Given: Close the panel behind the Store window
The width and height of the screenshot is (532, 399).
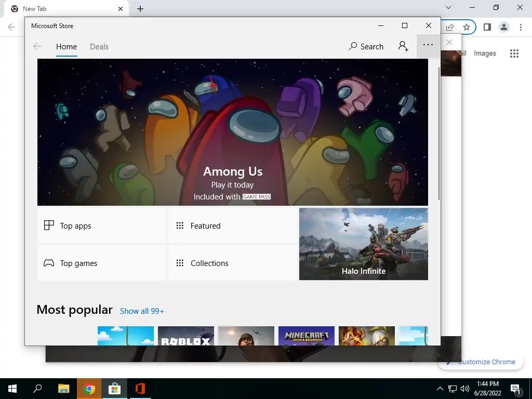Looking at the screenshot, I should (x=449, y=42).
